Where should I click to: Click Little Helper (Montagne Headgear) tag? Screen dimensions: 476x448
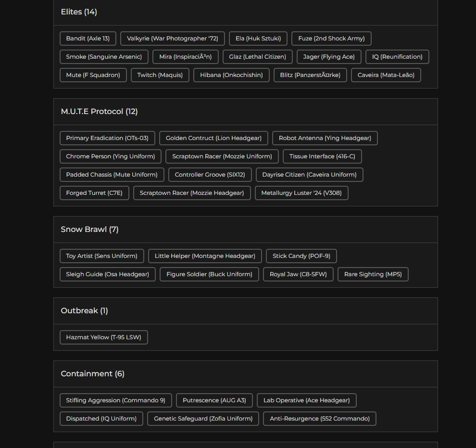pos(205,256)
